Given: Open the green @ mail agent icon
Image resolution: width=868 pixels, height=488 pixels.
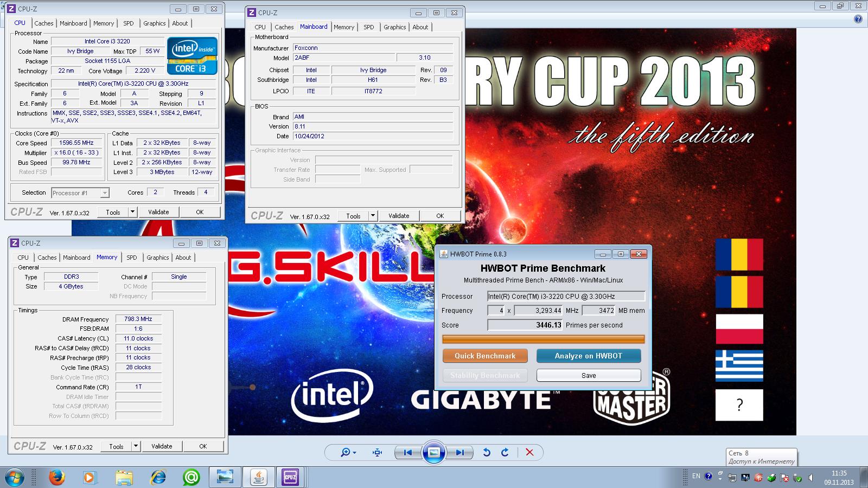Looking at the screenshot, I should coord(191,477).
